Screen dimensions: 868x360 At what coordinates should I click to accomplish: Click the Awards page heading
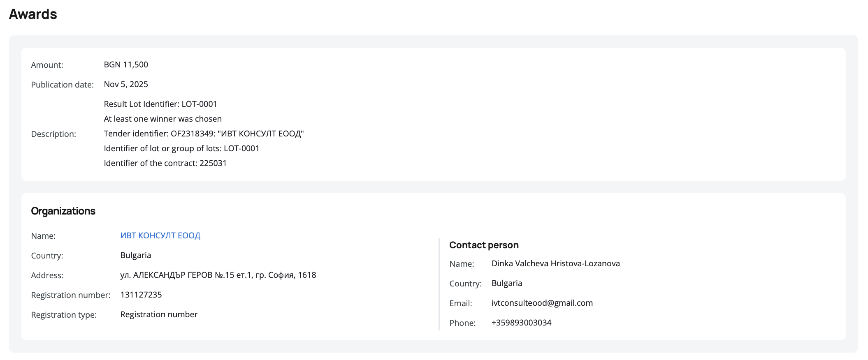pos(33,14)
